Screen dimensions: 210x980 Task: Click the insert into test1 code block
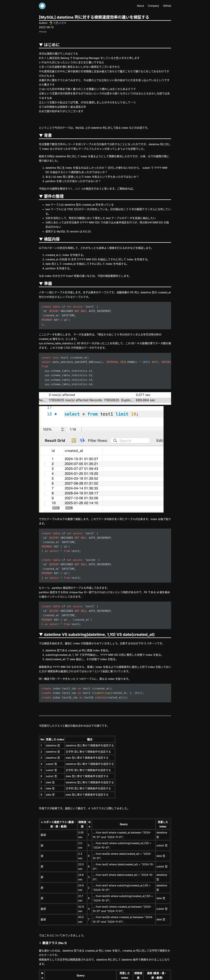(x=105, y=371)
